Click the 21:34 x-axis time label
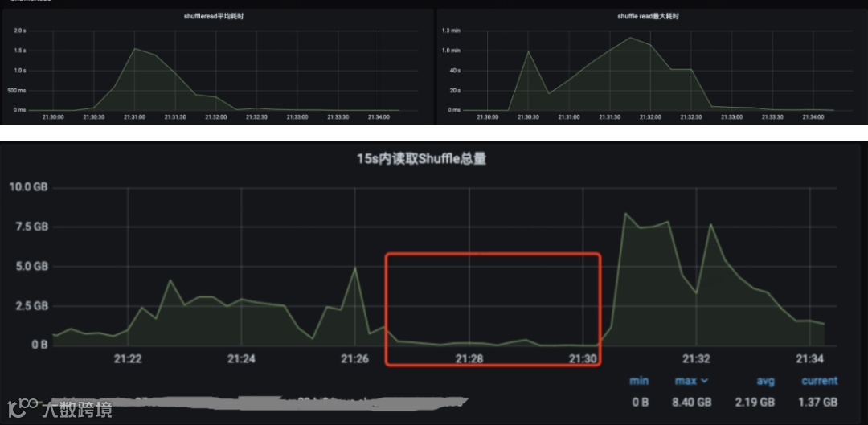 point(810,358)
